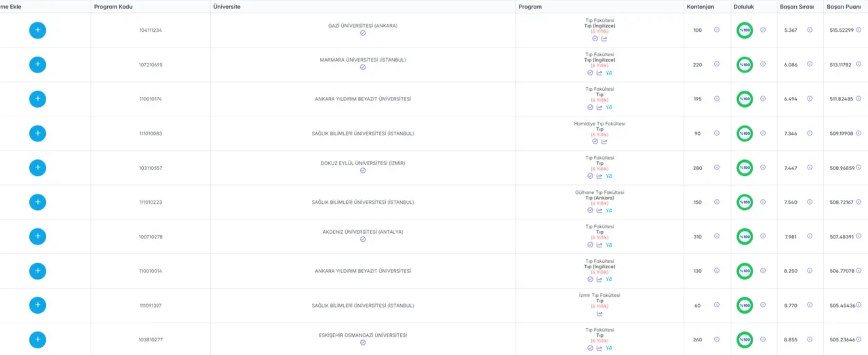Open the chart icon for Marmara Tıp (İngilizce)
This screenshot has height=355, width=868.
(599, 72)
